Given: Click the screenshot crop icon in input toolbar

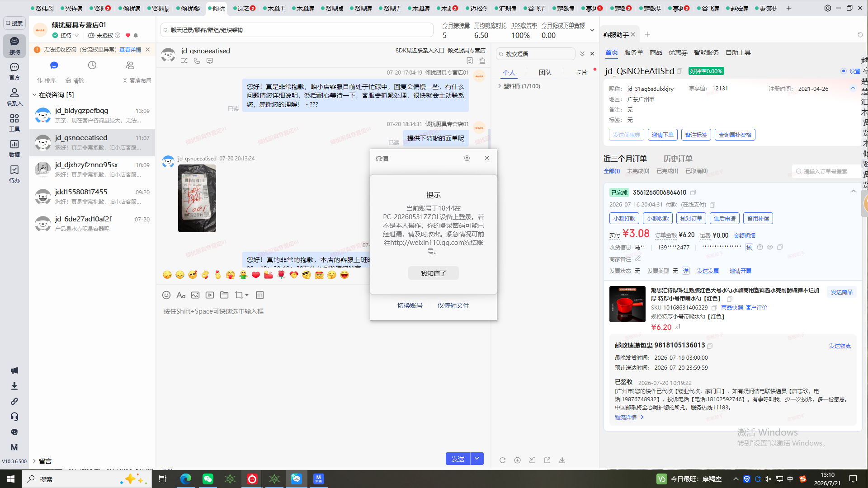Looking at the screenshot, I should coord(239,295).
